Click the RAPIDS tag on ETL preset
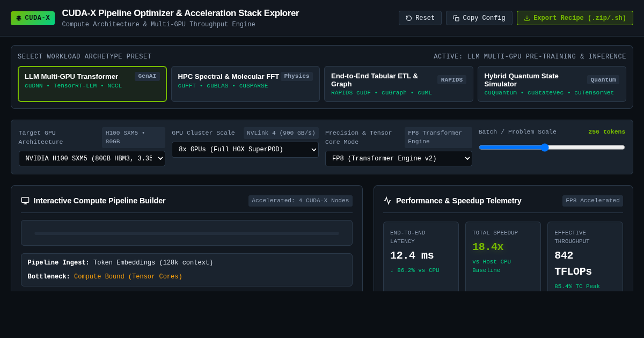 coord(452,80)
